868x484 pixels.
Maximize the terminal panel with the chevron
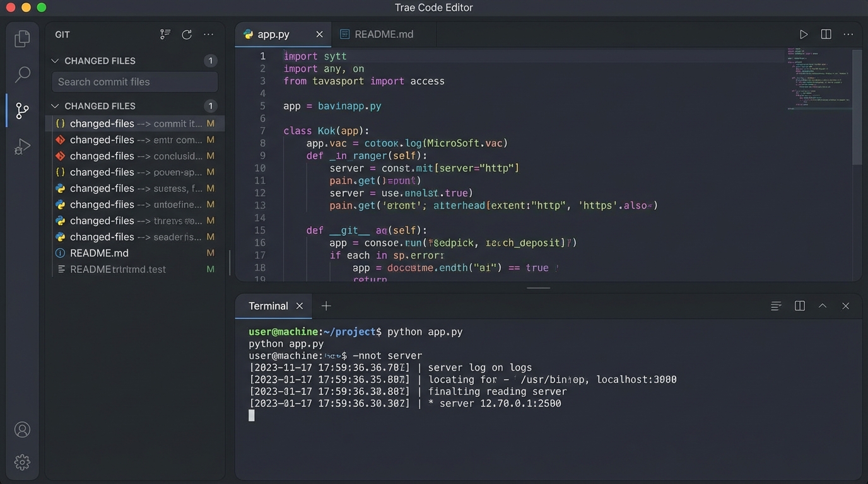click(x=823, y=306)
